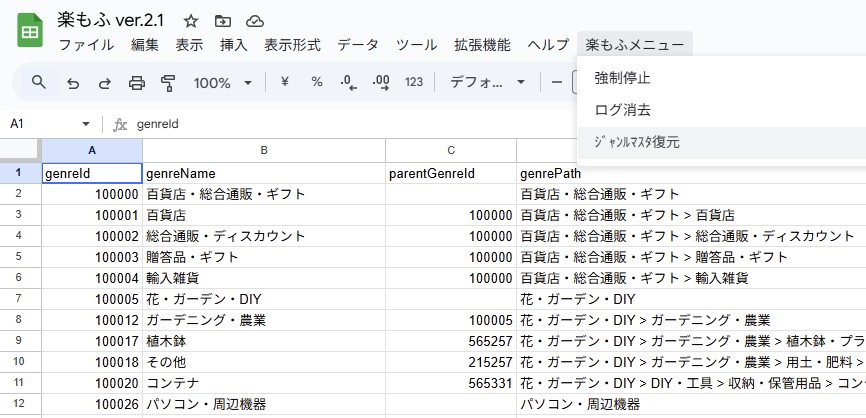Open the 拡張機能 menu
This screenshot has width=866, height=418.
482,45
